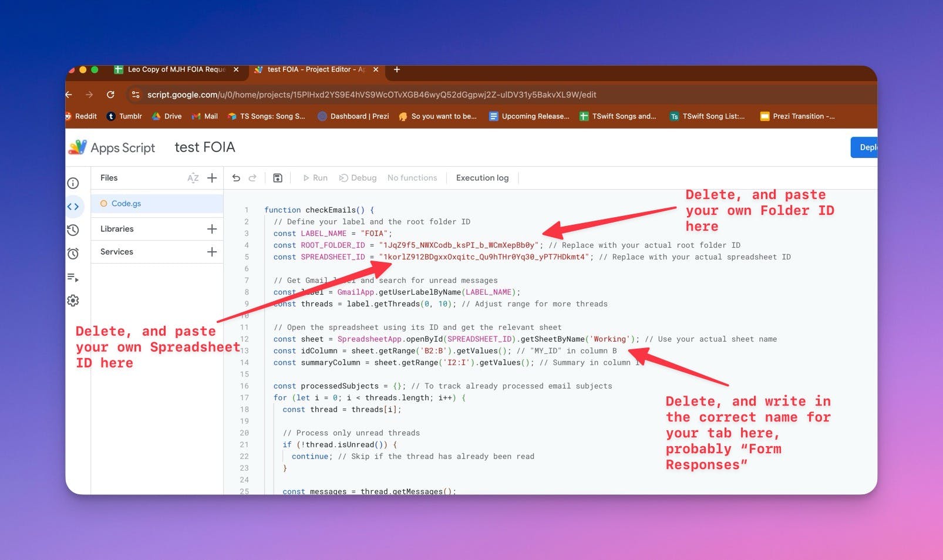
Task: Save project with floppy disk icon
Action: [x=278, y=178]
